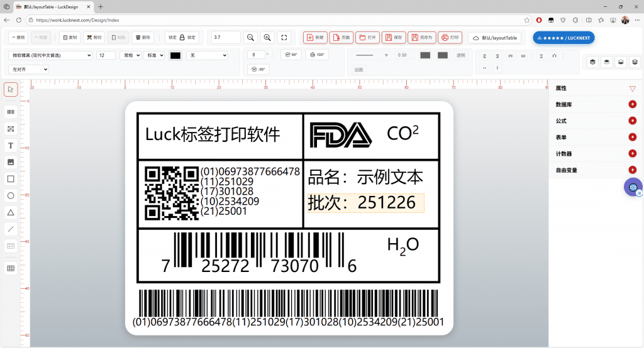
Task: Choose the image insert tool
Action: click(11, 162)
